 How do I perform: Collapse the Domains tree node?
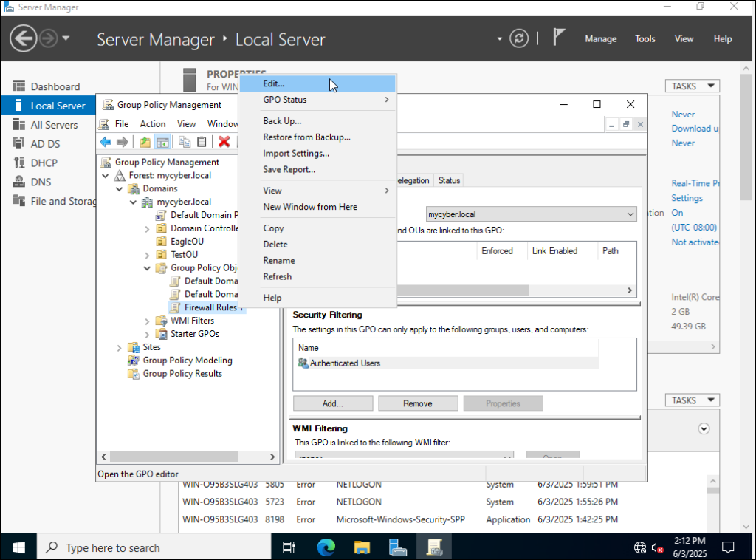click(x=119, y=189)
